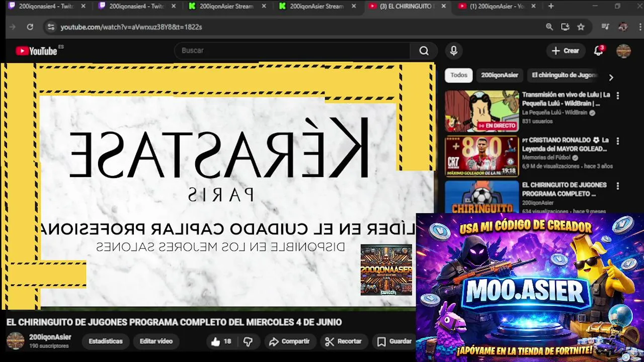Open the La Pequeña Lulú - WildBrain channel

click(554, 113)
